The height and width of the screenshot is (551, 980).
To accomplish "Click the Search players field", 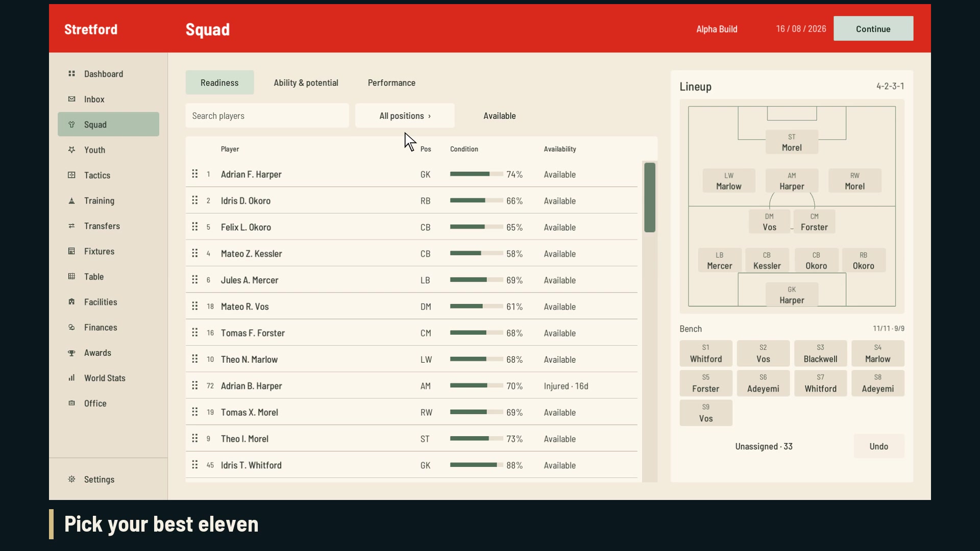I will pos(267,116).
